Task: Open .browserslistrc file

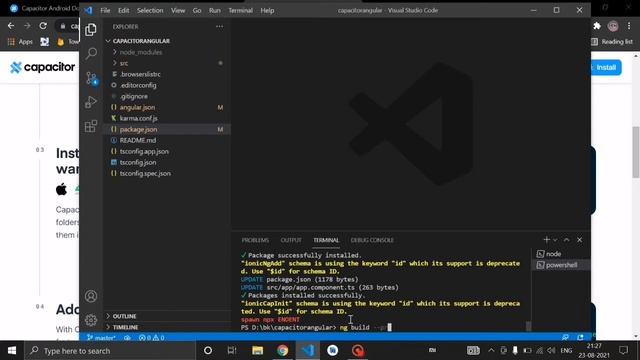Action: pyautogui.click(x=167, y=74)
